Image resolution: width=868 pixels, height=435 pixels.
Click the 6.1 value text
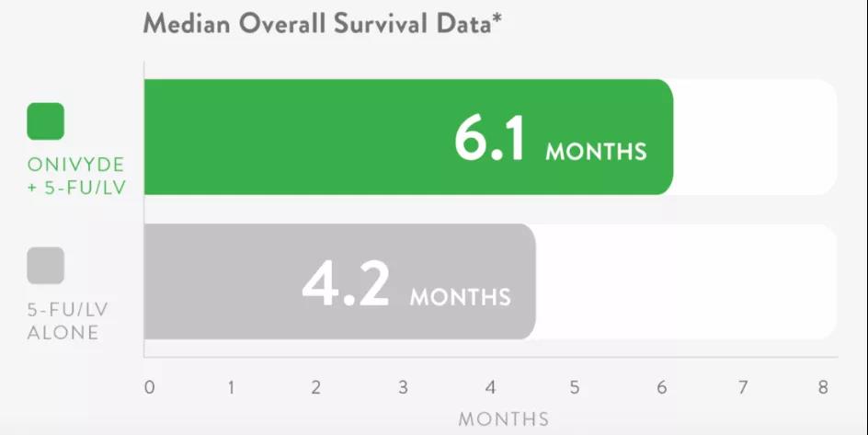(489, 139)
